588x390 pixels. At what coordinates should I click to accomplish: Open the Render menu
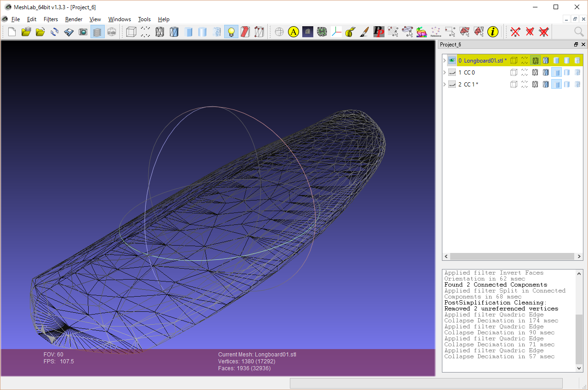coord(73,19)
